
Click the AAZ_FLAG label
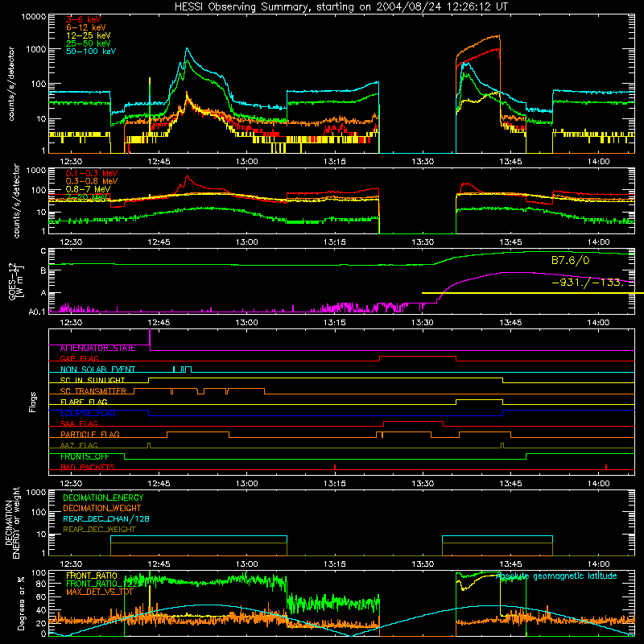coord(79,445)
